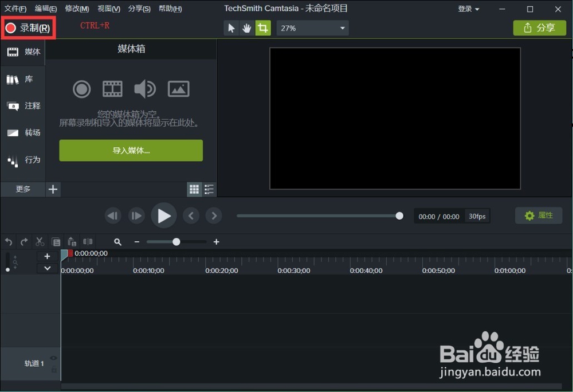
Task: Click the previous frame step button
Action: click(x=112, y=215)
